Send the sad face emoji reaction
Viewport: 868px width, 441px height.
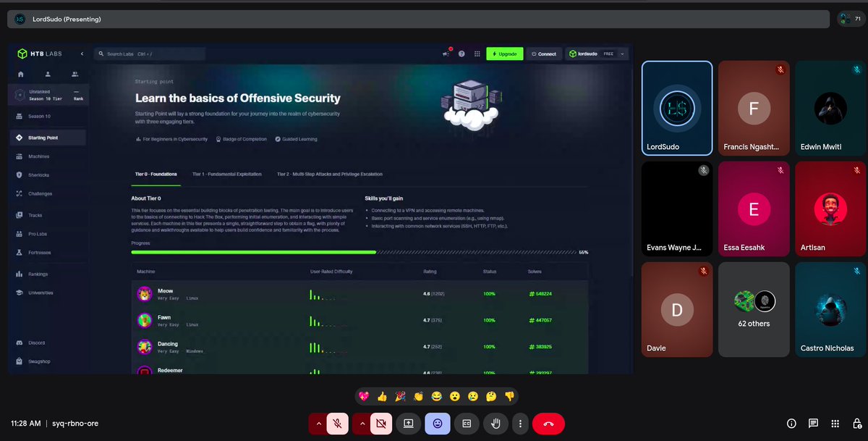click(x=473, y=396)
